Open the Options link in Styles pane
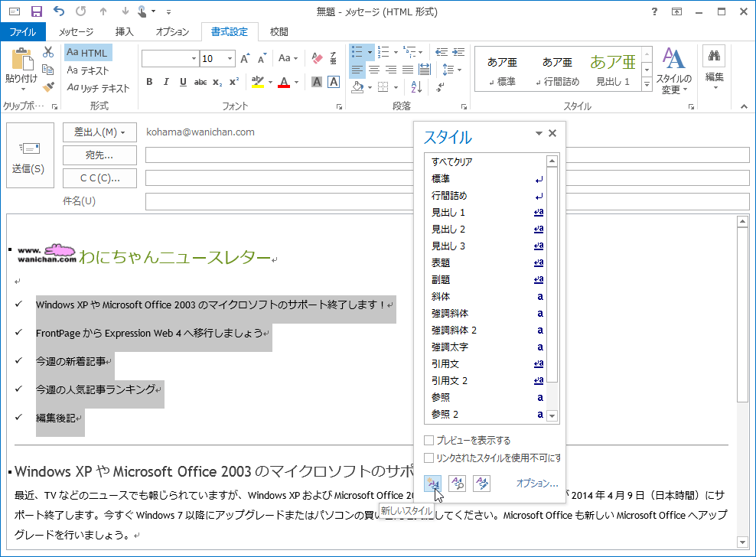The height and width of the screenshot is (557, 756). pos(537,483)
